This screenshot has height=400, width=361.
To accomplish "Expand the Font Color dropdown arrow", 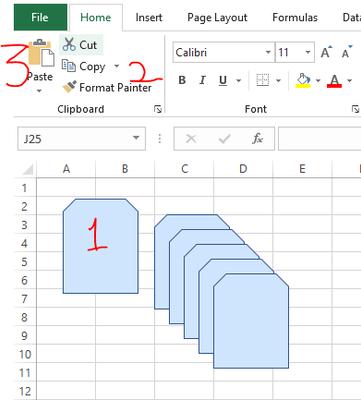I will (349, 80).
